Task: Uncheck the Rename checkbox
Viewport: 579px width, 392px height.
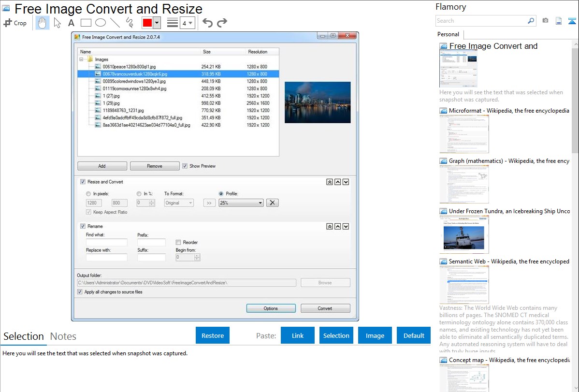Action: [83, 226]
